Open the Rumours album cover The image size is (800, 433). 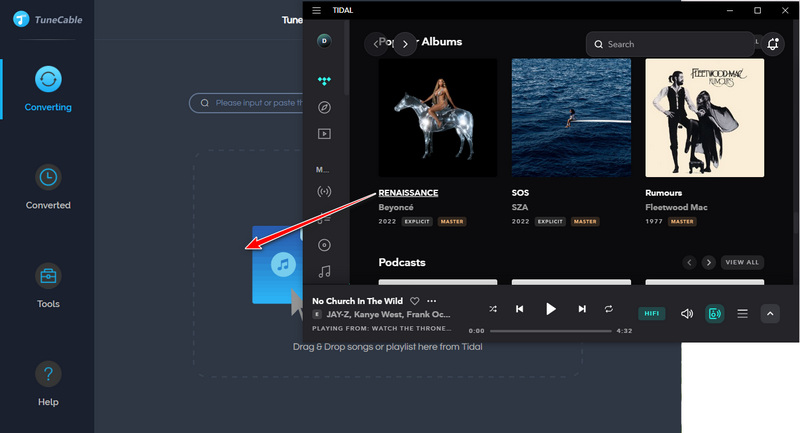[x=705, y=118]
